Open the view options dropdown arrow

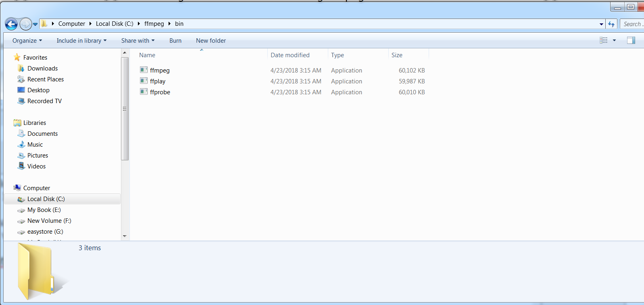(614, 40)
